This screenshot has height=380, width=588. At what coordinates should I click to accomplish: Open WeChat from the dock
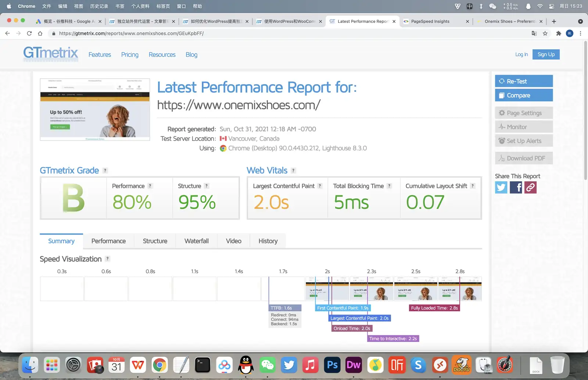tap(268, 365)
